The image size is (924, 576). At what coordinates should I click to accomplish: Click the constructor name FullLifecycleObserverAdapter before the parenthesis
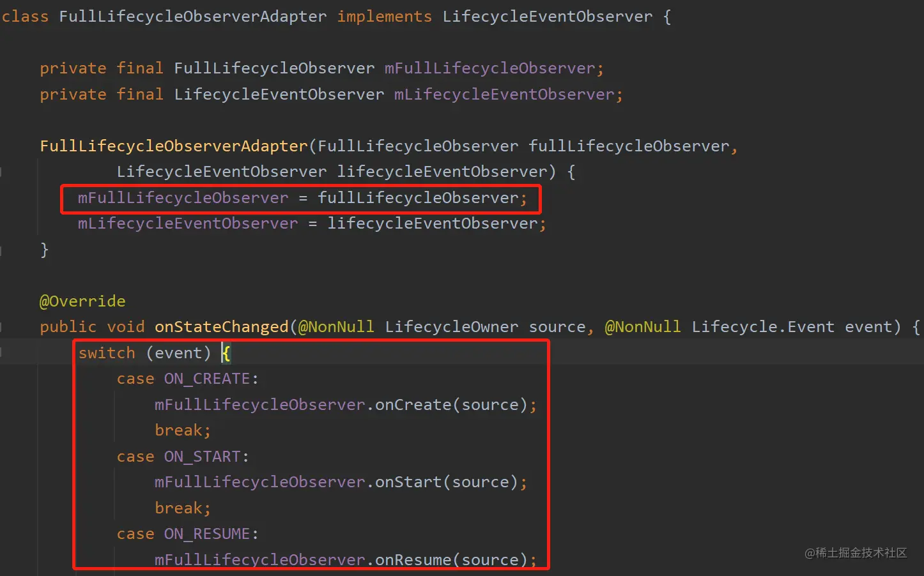(x=174, y=146)
